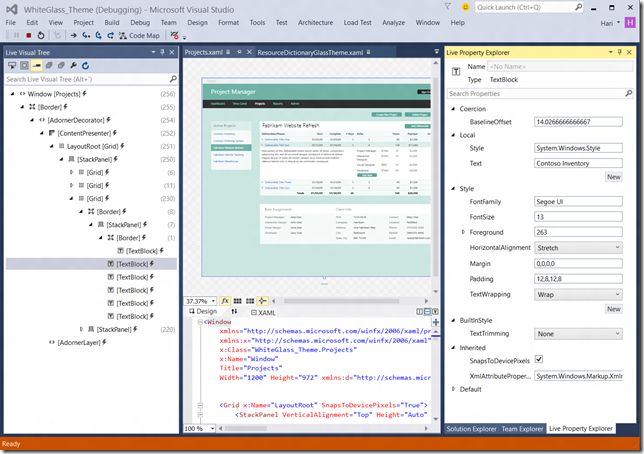This screenshot has width=644, height=454.
Task: Click the New button under Style
Action: pos(614,309)
